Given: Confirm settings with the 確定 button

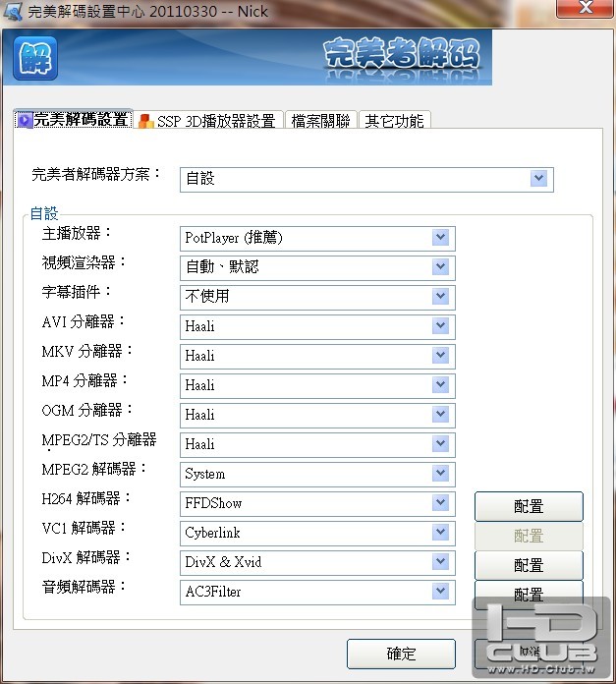Looking at the screenshot, I should (x=401, y=654).
